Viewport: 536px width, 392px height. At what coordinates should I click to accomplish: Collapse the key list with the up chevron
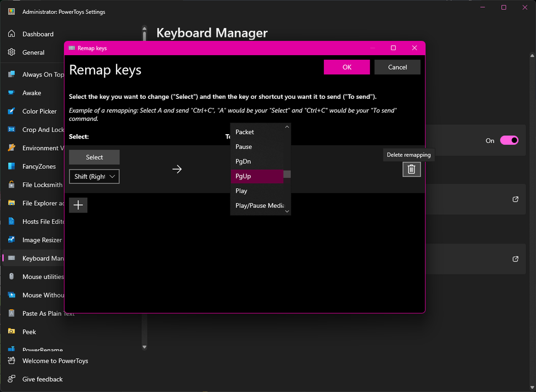coord(287,127)
